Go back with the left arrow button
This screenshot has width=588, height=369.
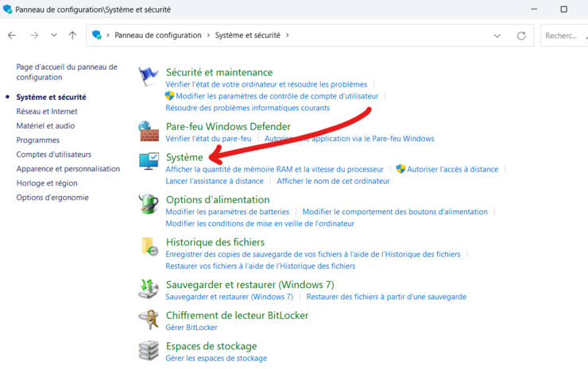12,35
